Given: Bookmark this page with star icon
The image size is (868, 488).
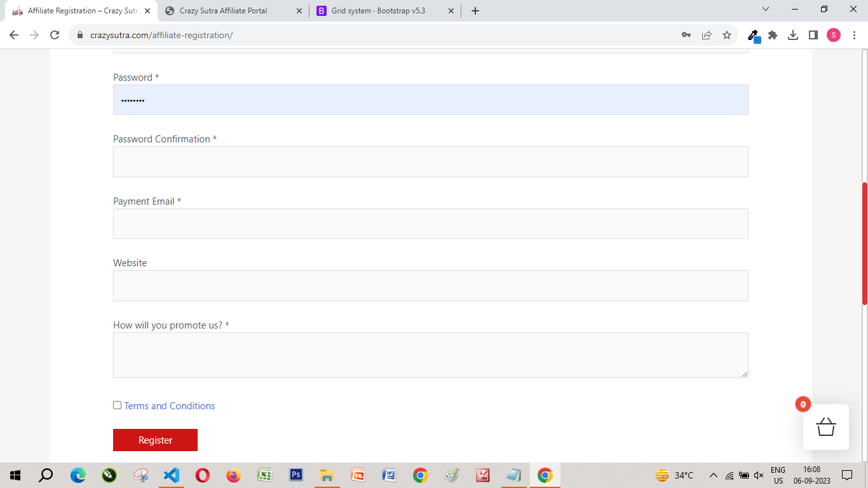Looking at the screenshot, I should pos(727,35).
